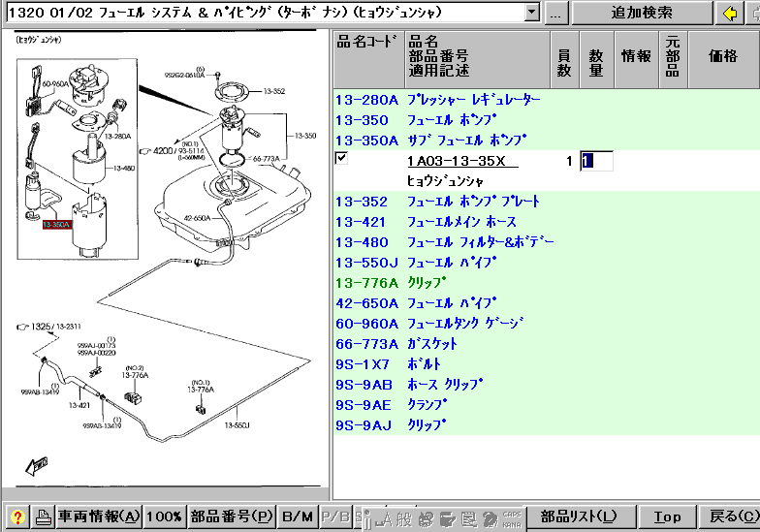
Task: Click the quantity input field
Action: (x=596, y=161)
